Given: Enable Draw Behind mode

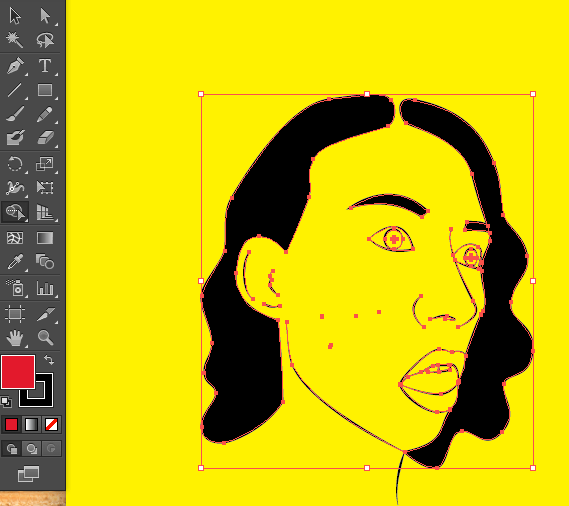Looking at the screenshot, I should 32,449.
